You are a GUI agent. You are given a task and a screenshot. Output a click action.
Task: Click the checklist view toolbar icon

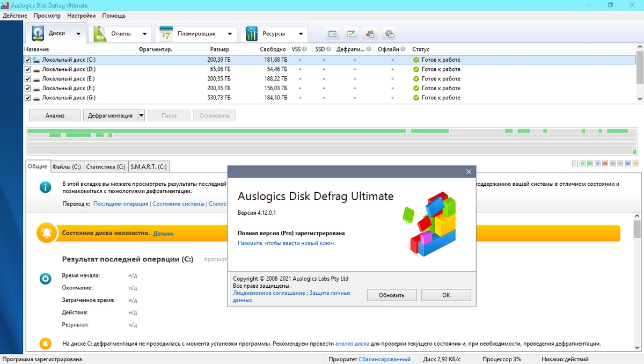(333, 34)
